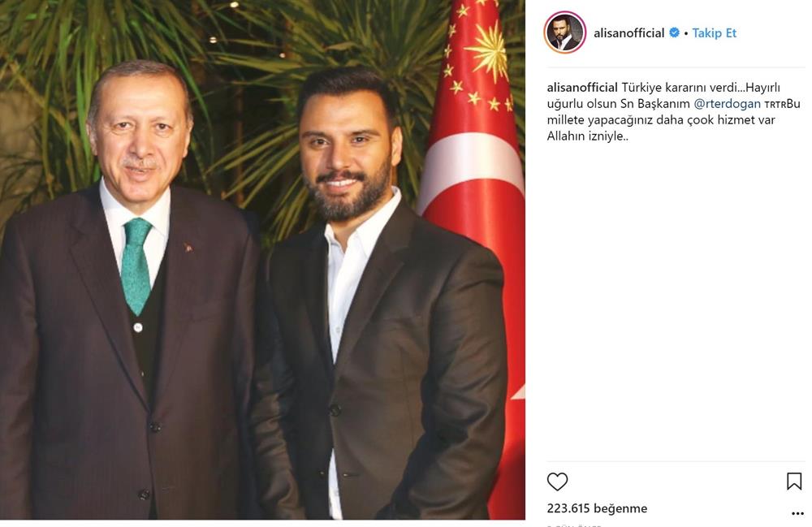The width and height of the screenshot is (812, 527).
Task: Follow the account via Takip Et
Action: [714, 33]
